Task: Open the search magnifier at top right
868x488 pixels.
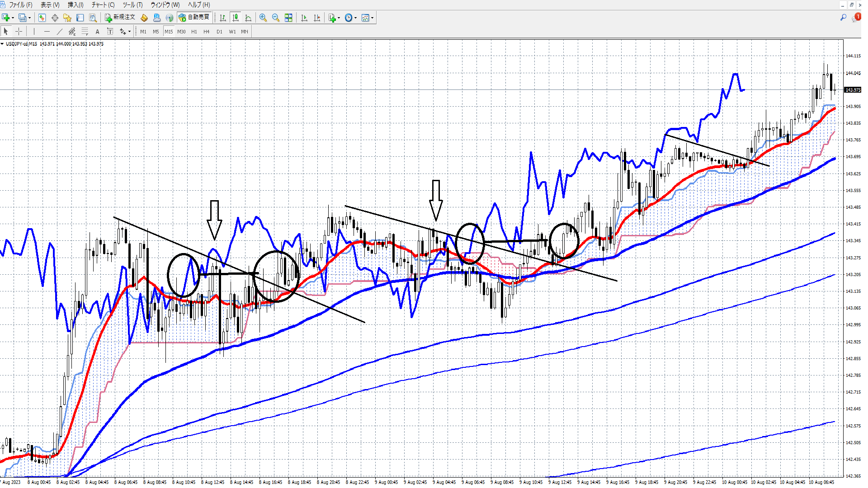Action: click(843, 18)
